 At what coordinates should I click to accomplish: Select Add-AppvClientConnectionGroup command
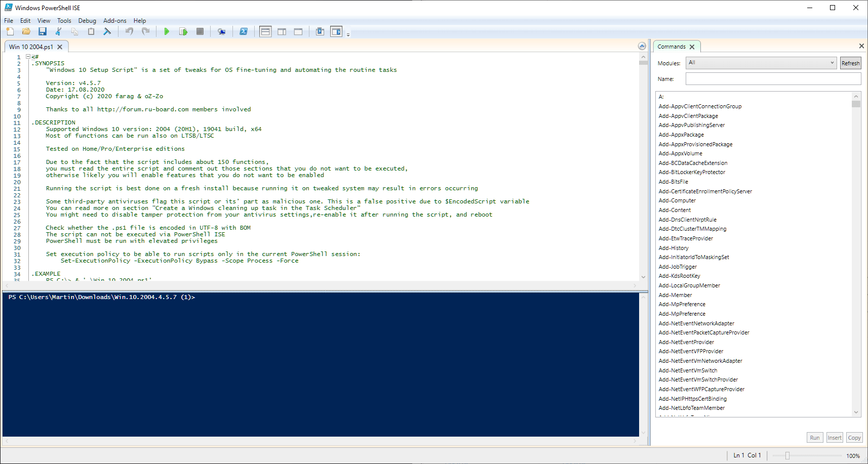tap(700, 106)
